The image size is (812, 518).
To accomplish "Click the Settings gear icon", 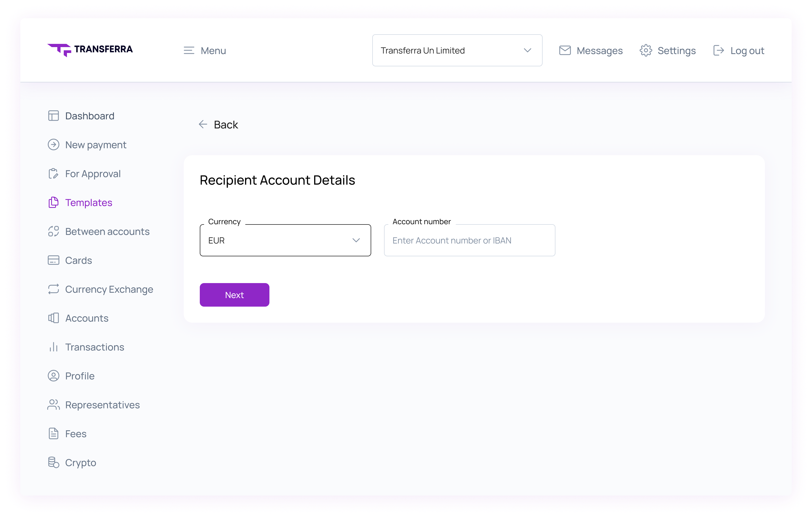I will point(646,51).
